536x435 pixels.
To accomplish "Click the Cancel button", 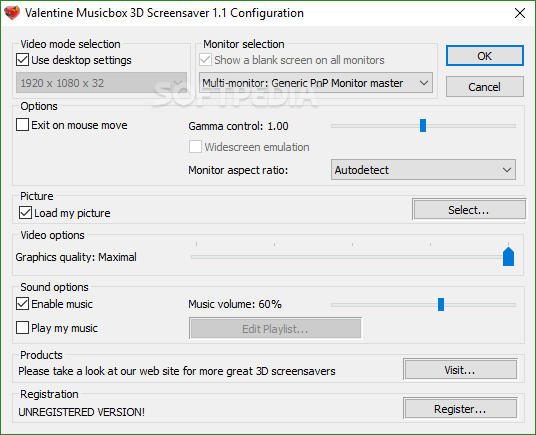I will pos(485,86).
